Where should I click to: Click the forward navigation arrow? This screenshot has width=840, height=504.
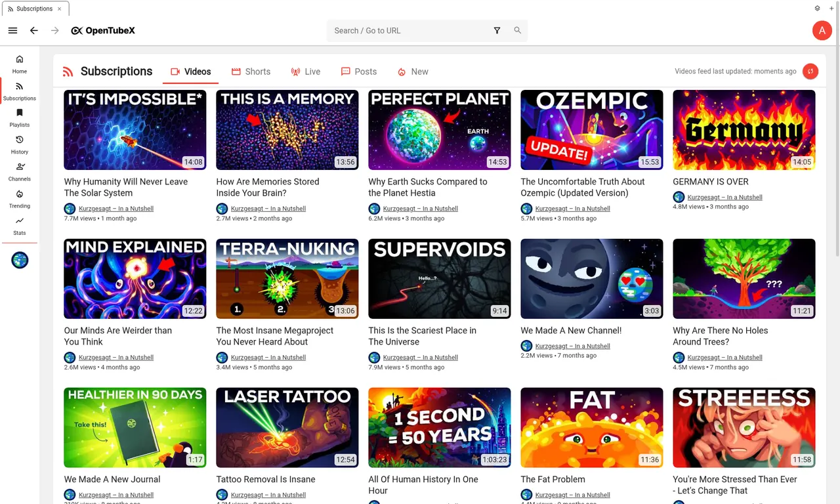[55, 30]
